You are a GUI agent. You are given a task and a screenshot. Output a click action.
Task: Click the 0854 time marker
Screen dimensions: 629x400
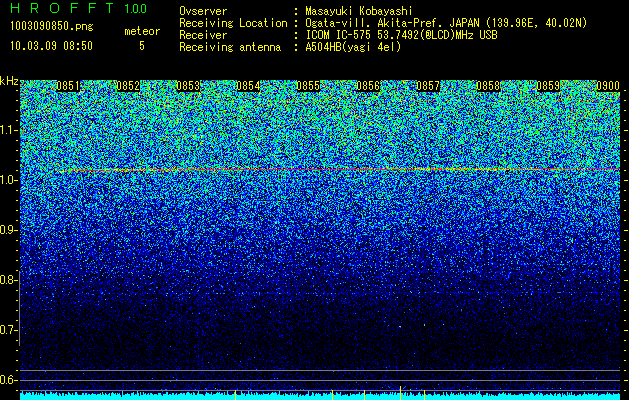point(248,86)
